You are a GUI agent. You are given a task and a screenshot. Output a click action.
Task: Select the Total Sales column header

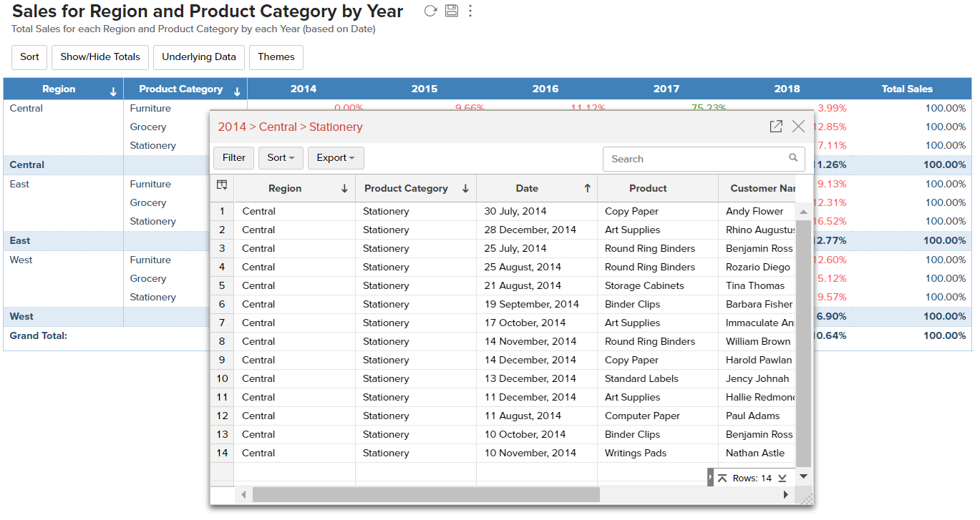[907, 89]
